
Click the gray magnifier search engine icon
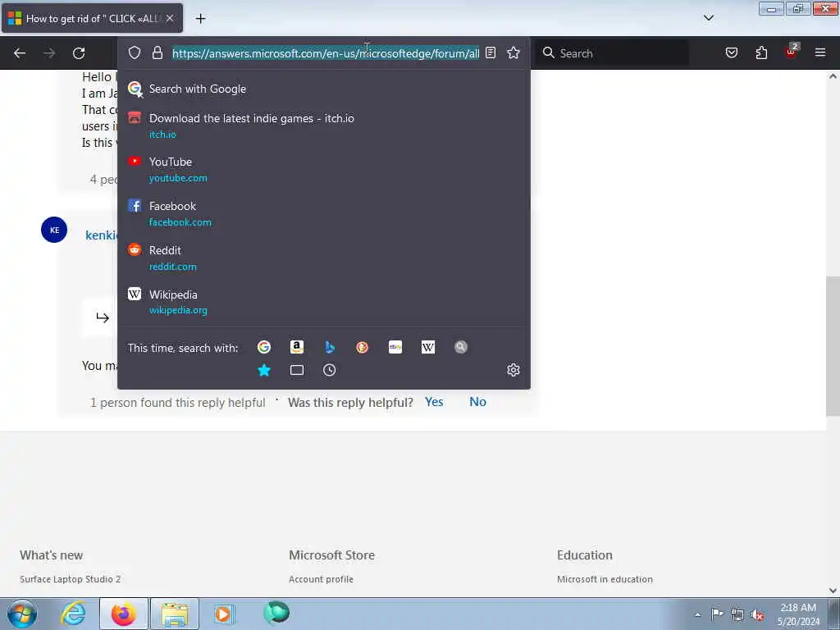click(461, 347)
